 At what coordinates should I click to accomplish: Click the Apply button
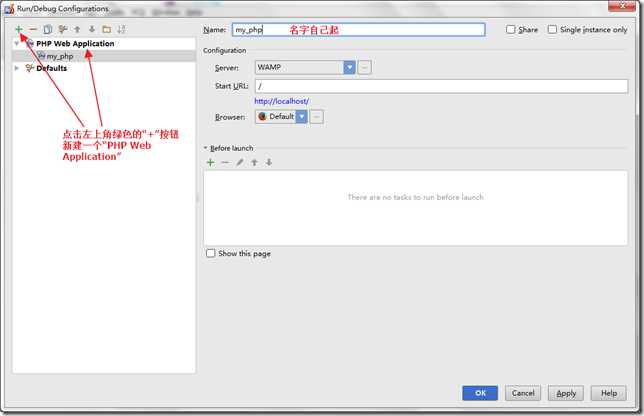[566, 393]
